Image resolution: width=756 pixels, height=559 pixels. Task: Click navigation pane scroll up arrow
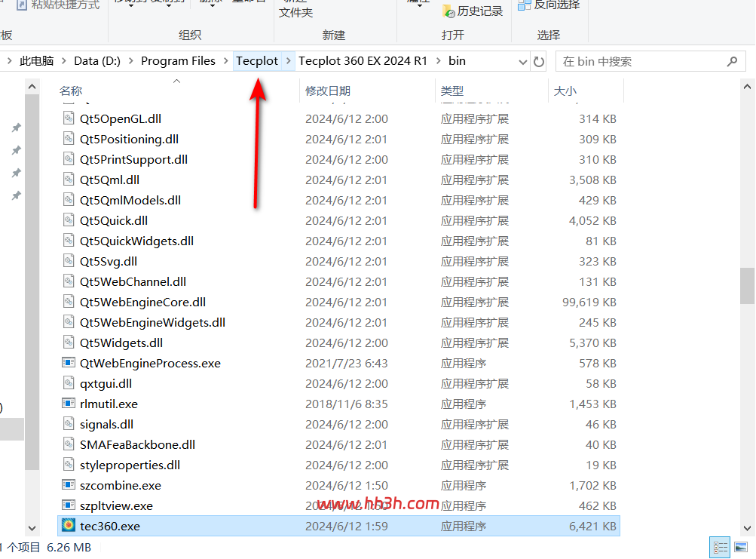coord(32,87)
